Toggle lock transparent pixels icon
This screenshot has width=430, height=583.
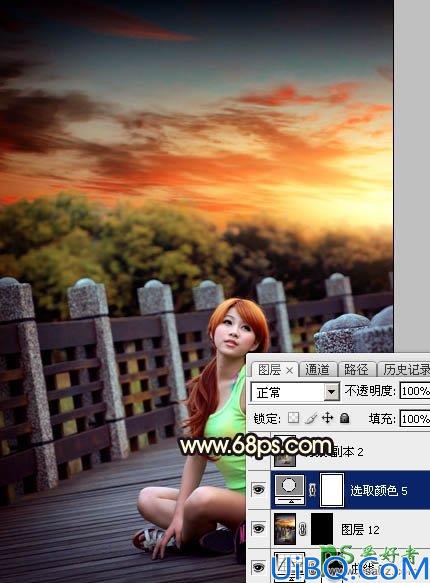coord(293,418)
